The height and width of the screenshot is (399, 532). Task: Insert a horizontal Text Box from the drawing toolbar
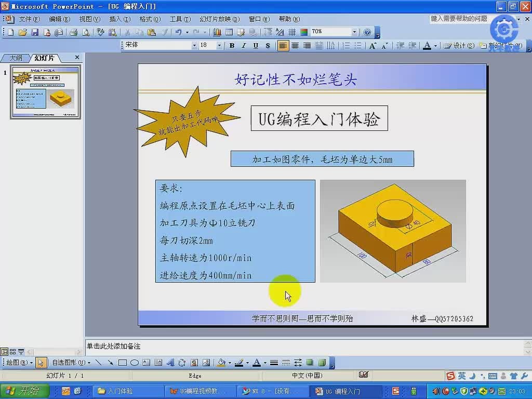146,363
